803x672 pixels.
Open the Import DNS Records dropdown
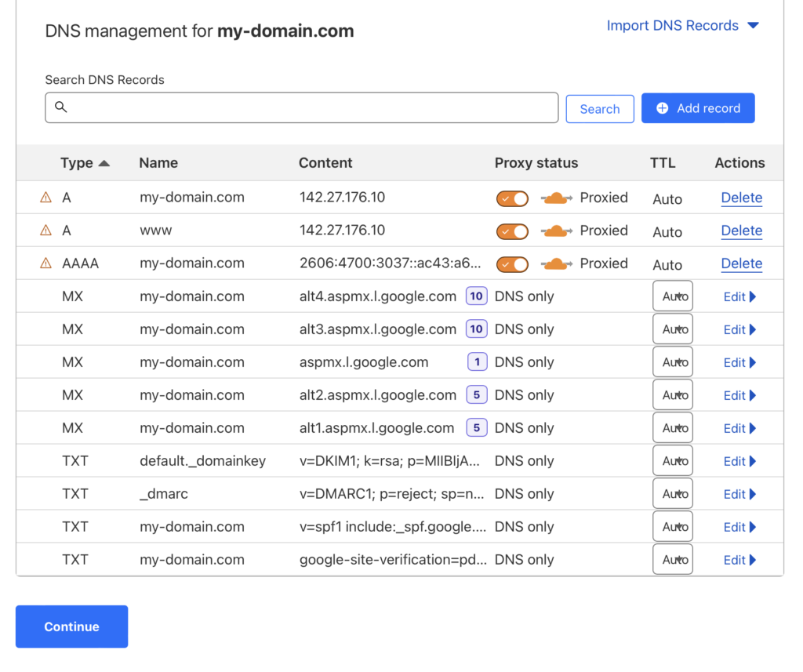pyautogui.click(x=682, y=26)
